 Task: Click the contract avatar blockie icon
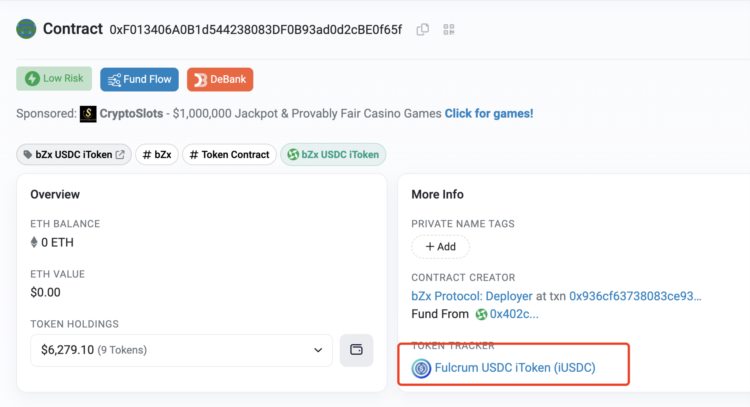click(x=27, y=29)
